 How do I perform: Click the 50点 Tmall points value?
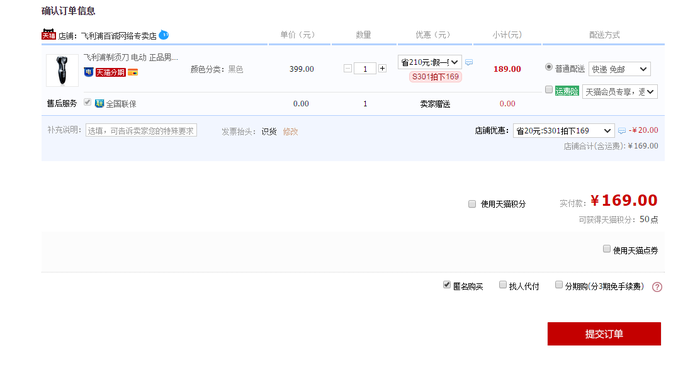point(649,220)
